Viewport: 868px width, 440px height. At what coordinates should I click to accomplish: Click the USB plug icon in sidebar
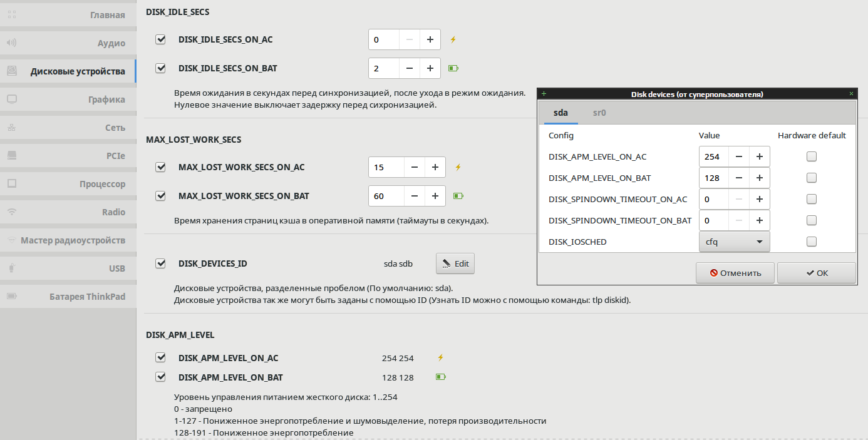coord(12,269)
